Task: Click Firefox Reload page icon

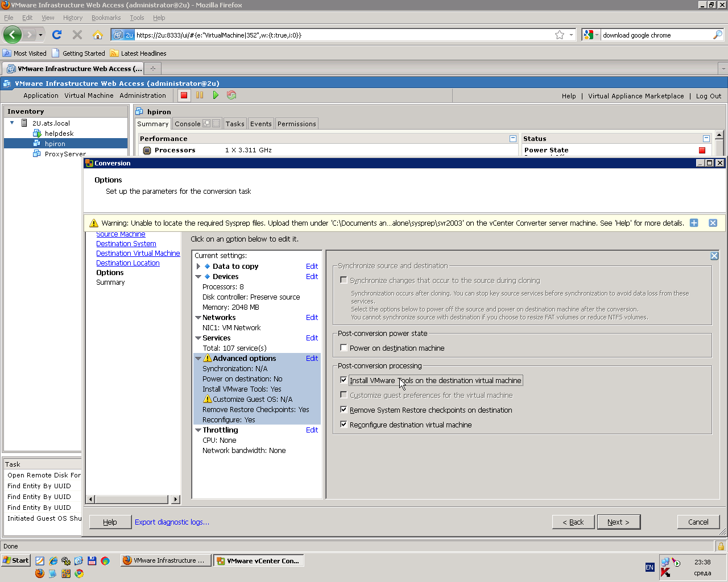Action: coord(57,35)
